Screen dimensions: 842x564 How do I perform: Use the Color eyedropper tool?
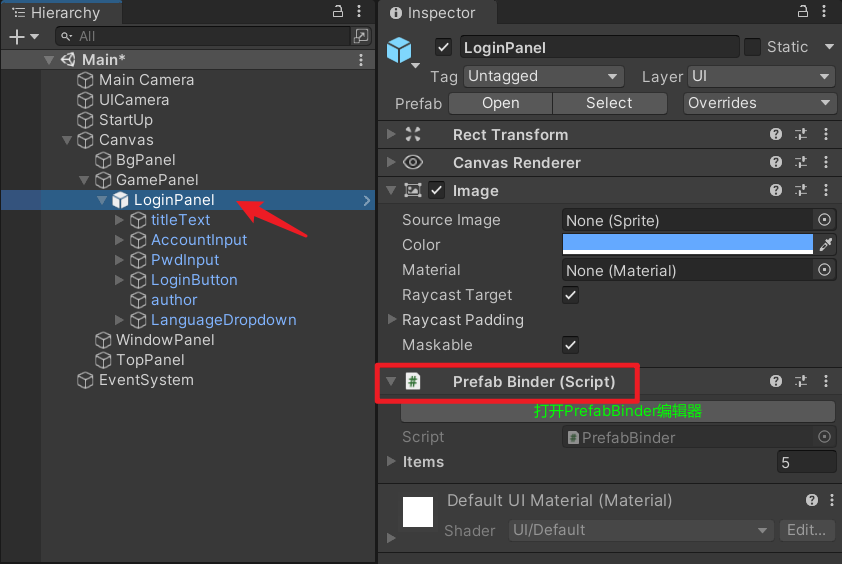826,245
